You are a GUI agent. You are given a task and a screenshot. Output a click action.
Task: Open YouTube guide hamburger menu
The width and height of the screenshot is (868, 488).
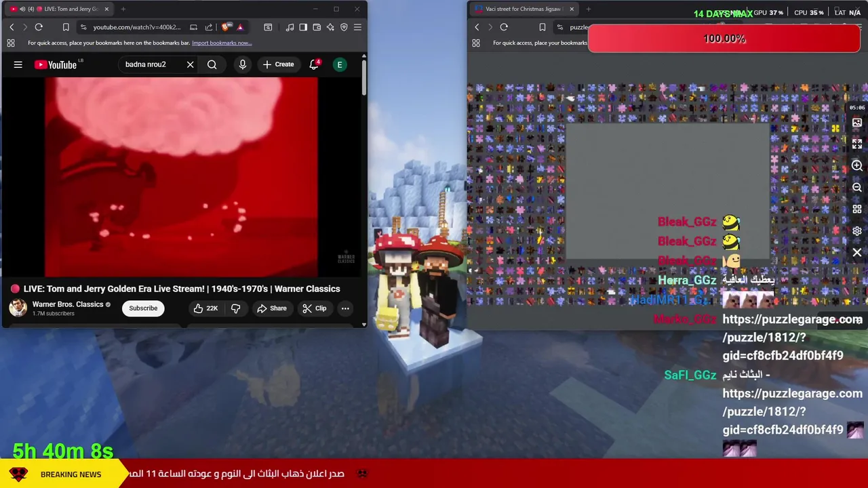(x=18, y=64)
